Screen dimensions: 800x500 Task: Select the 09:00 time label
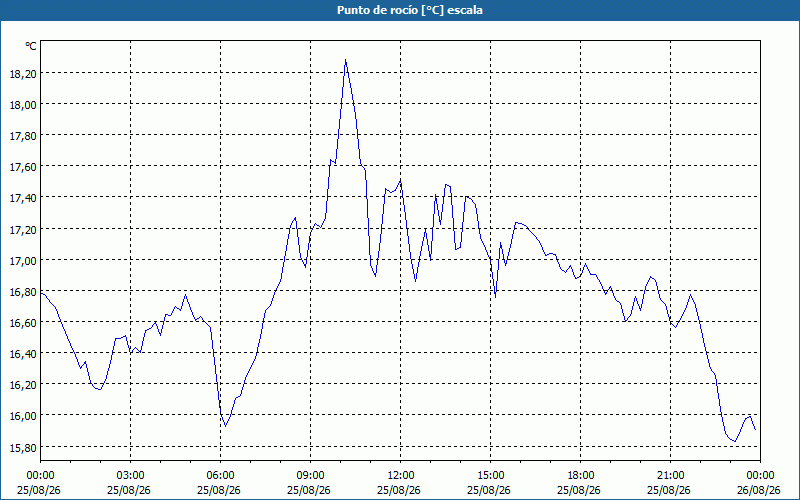tap(310, 476)
